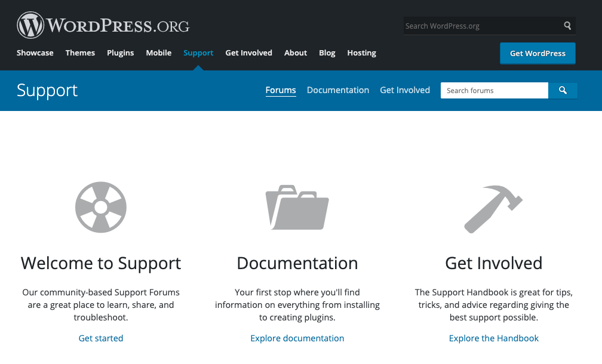Follow the Explore the Handbook link

tap(494, 338)
